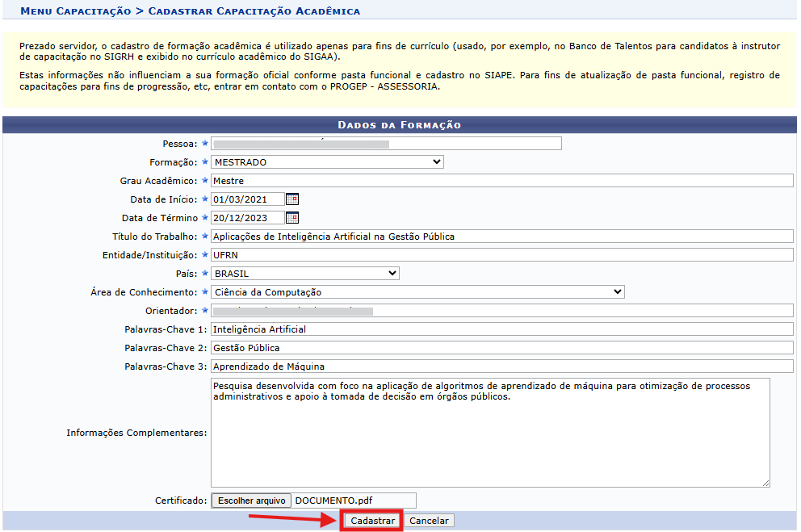Open the País dropdown showing BRASIL

(305, 274)
